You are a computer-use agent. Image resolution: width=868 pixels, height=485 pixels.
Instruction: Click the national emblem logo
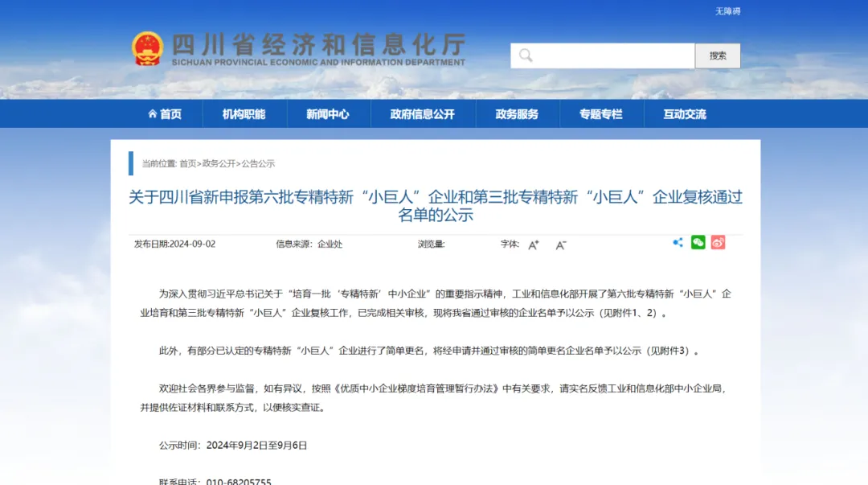tap(147, 49)
